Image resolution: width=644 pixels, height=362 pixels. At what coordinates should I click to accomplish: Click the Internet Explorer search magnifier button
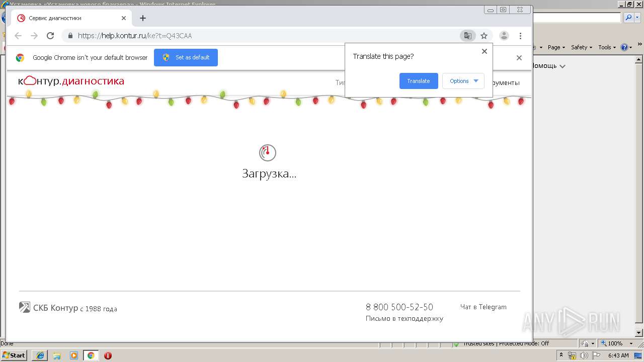(628, 18)
